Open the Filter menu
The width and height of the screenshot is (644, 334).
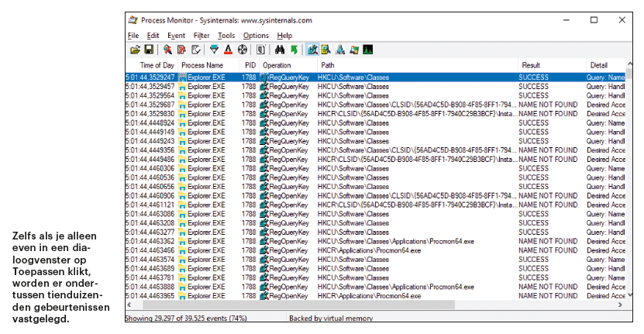coord(201,36)
